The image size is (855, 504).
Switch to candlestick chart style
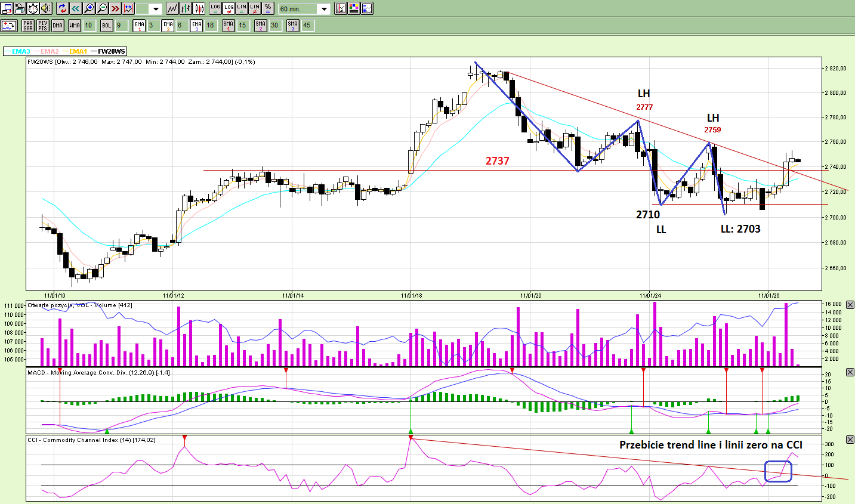click(199, 8)
